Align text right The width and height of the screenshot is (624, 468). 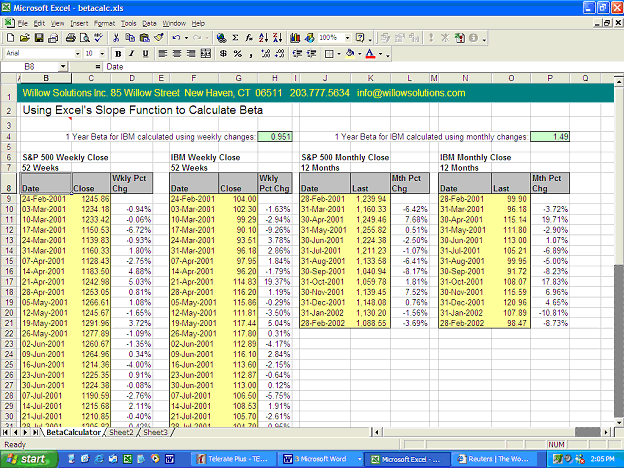tap(191, 54)
